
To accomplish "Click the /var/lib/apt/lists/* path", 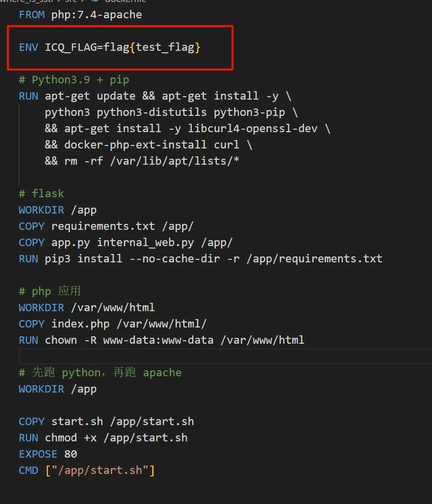I will 174,161.
